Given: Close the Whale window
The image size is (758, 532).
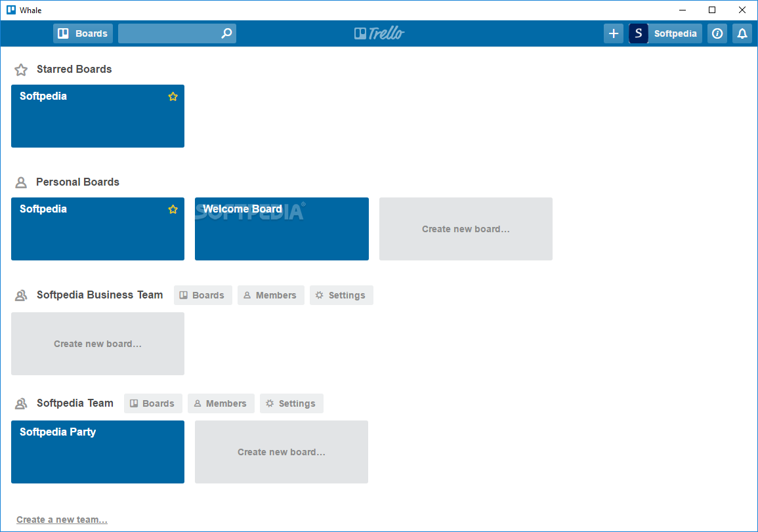Looking at the screenshot, I should [x=742, y=10].
